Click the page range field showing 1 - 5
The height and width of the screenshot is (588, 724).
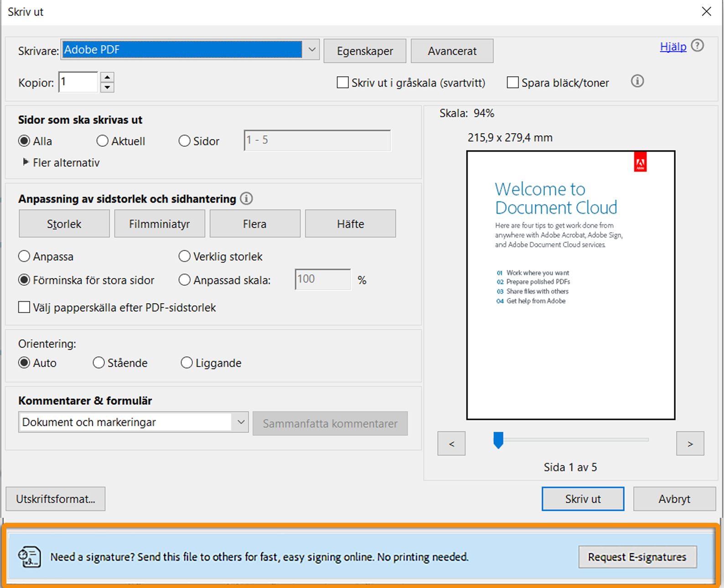point(317,140)
